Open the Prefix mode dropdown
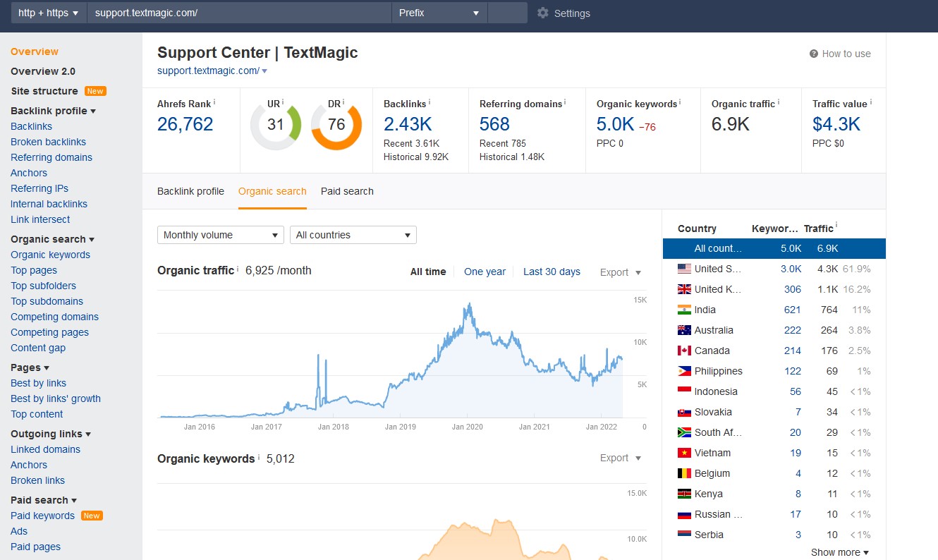This screenshot has width=938, height=560. click(439, 13)
